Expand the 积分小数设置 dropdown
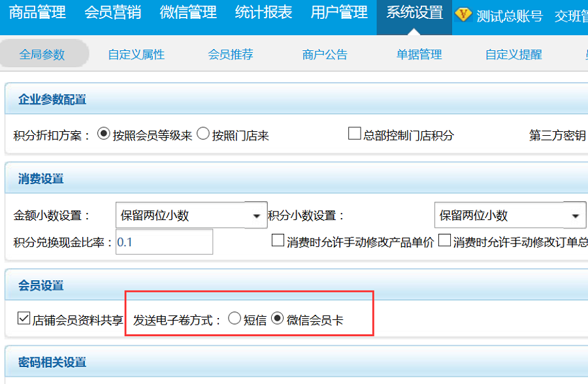Image resolution: width=588 pixels, height=384 pixels. (575, 216)
